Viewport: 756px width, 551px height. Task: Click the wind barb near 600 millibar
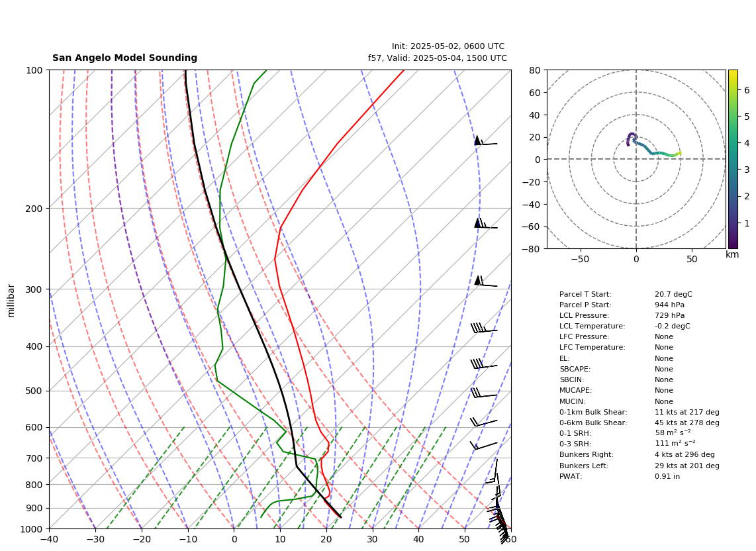tap(484, 422)
